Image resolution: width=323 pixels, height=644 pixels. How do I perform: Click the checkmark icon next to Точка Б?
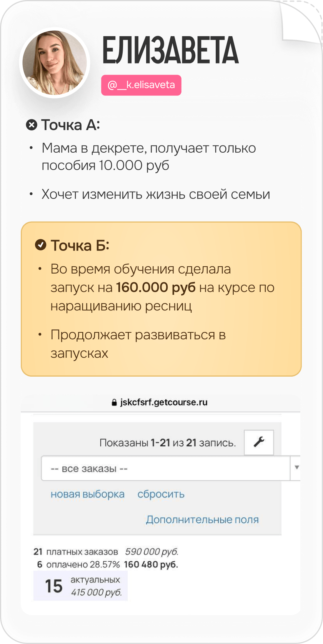(x=40, y=245)
